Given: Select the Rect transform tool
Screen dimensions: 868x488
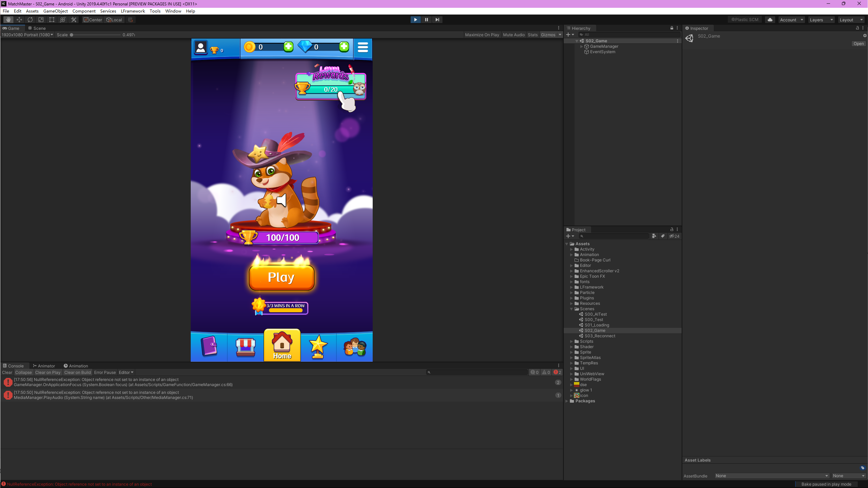Looking at the screenshot, I should [x=52, y=20].
